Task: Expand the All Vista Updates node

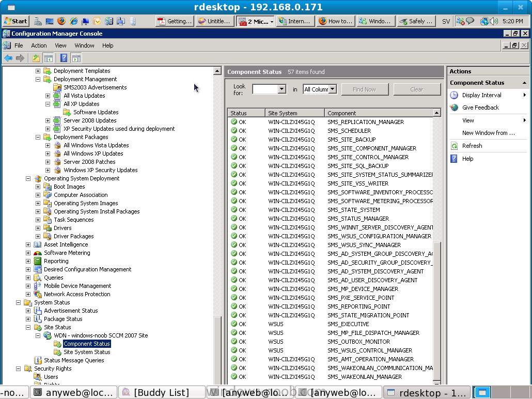Action: click(48, 96)
